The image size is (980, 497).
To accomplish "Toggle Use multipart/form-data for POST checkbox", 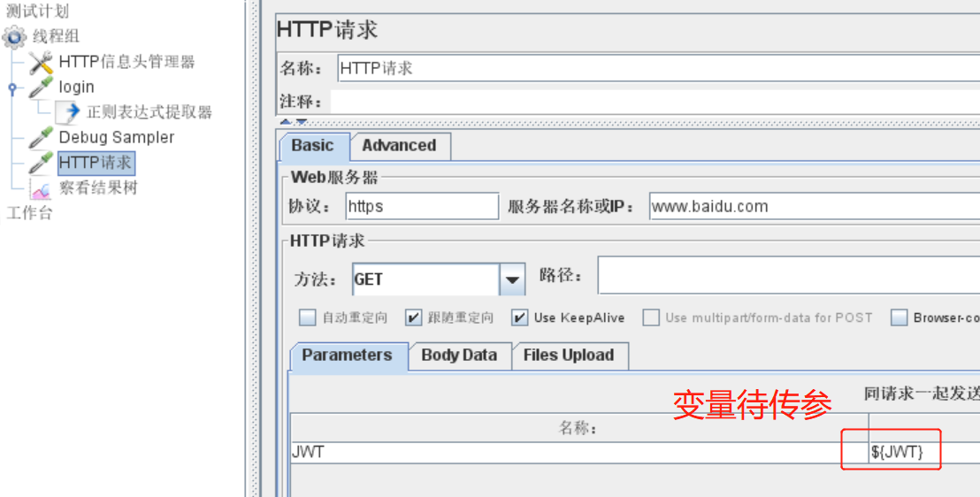I will click(x=651, y=317).
